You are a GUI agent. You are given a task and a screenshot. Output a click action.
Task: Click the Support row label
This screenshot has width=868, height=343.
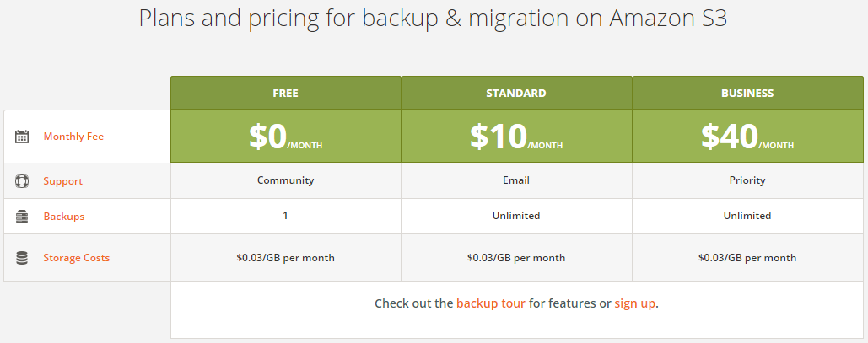click(x=63, y=181)
